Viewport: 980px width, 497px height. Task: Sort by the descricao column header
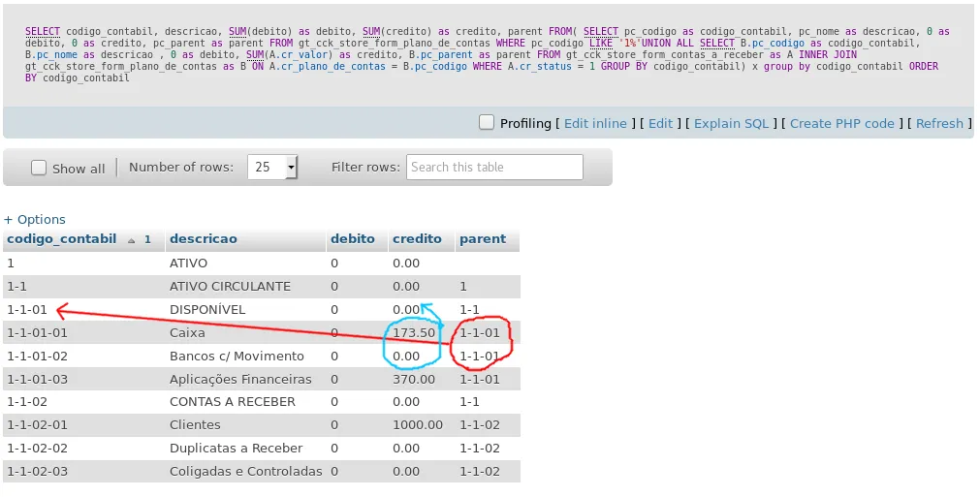point(203,239)
